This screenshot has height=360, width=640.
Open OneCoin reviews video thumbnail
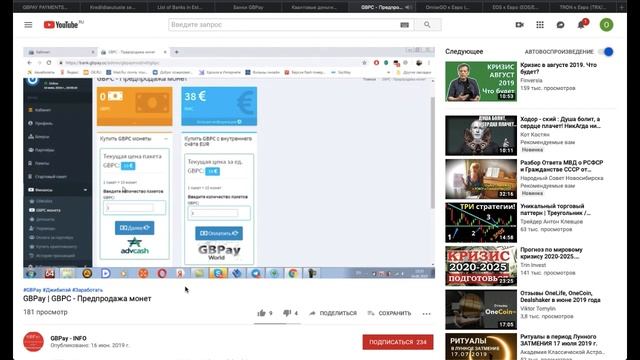481,309
